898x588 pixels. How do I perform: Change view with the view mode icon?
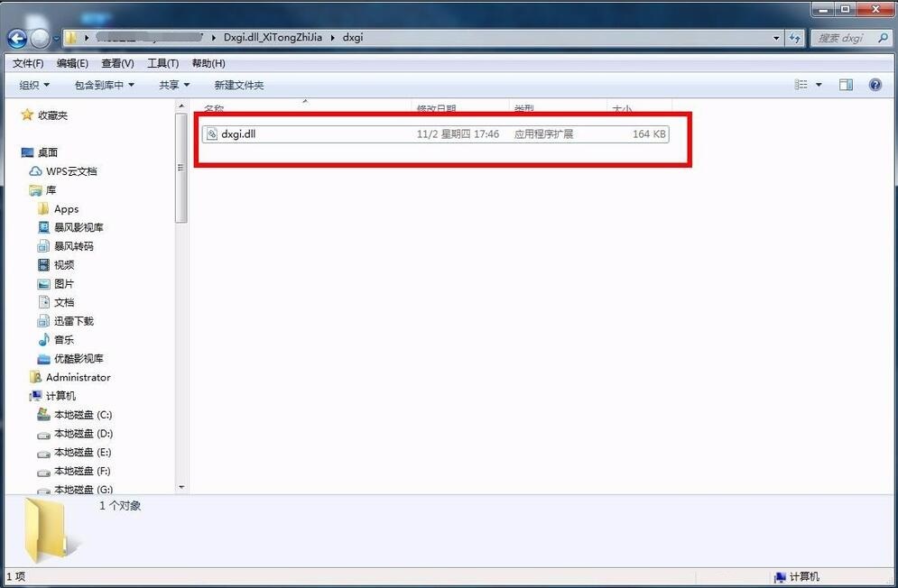[801, 85]
